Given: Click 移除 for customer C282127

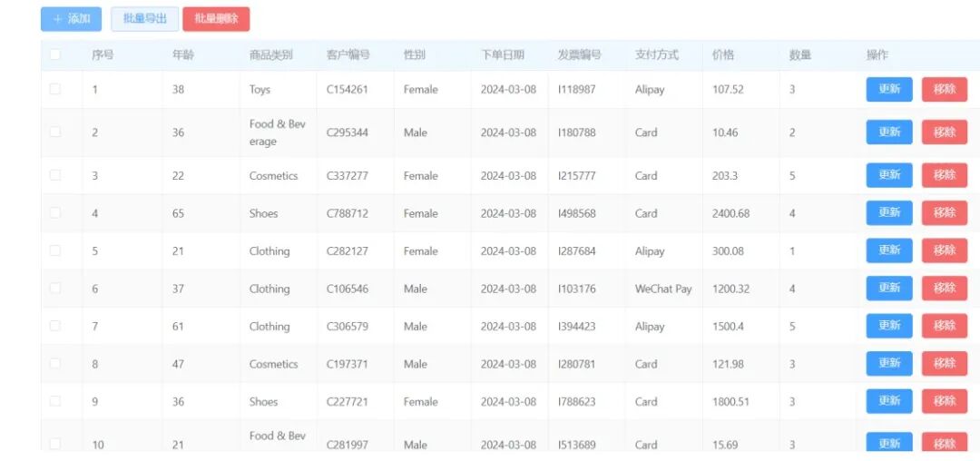Looking at the screenshot, I should point(945,250).
